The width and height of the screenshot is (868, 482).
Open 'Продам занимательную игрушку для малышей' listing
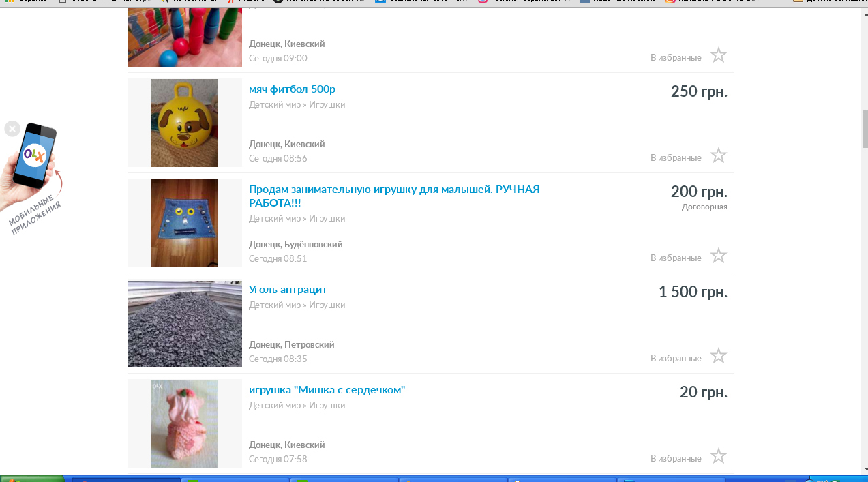tap(394, 196)
